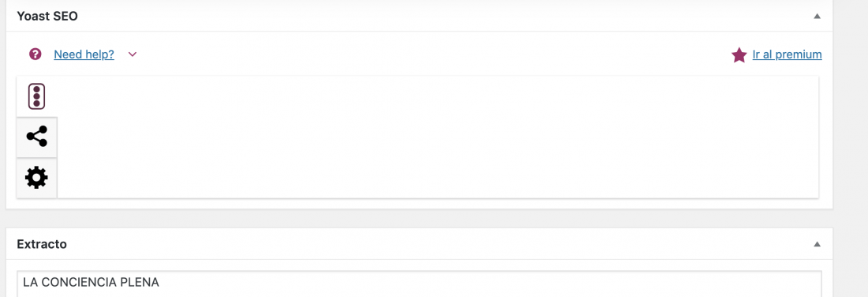This screenshot has width=868, height=297.
Task: Expand the chevron beside Need help?
Action: (x=132, y=55)
